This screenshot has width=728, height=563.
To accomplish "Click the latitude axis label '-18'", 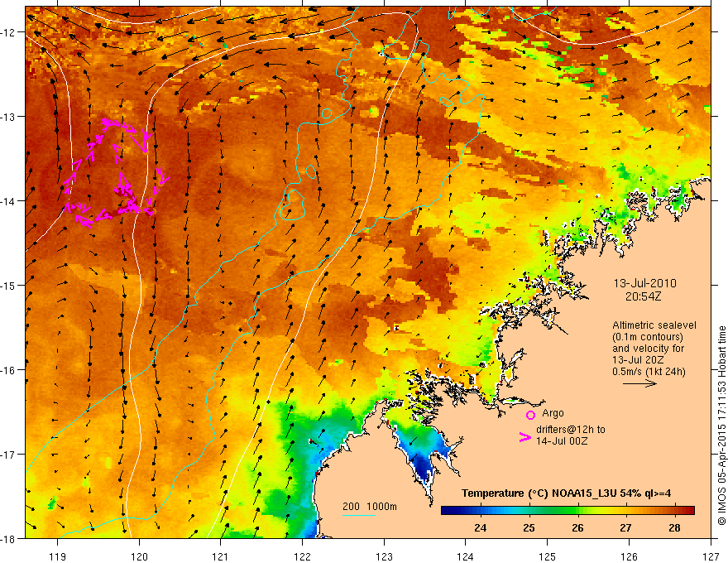I will [8, 538].
